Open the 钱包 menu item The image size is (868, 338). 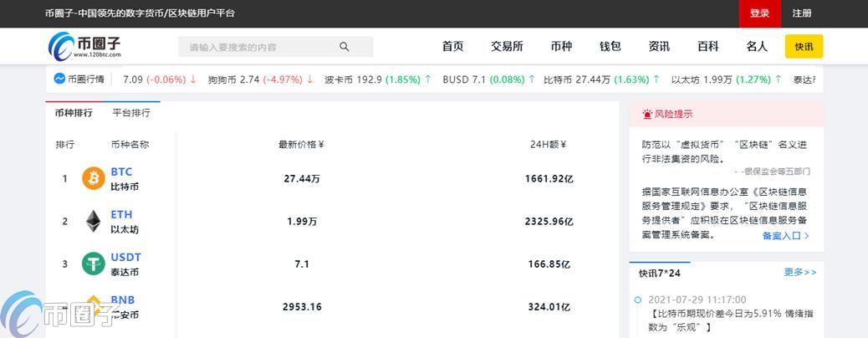point(610,47)
